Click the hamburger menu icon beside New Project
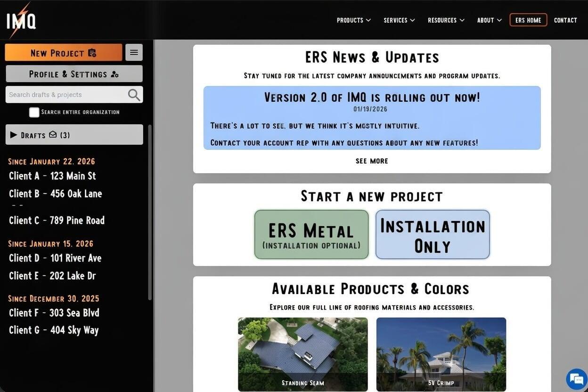The height and width of the screenshot is (392, 588). click(134, 52)
